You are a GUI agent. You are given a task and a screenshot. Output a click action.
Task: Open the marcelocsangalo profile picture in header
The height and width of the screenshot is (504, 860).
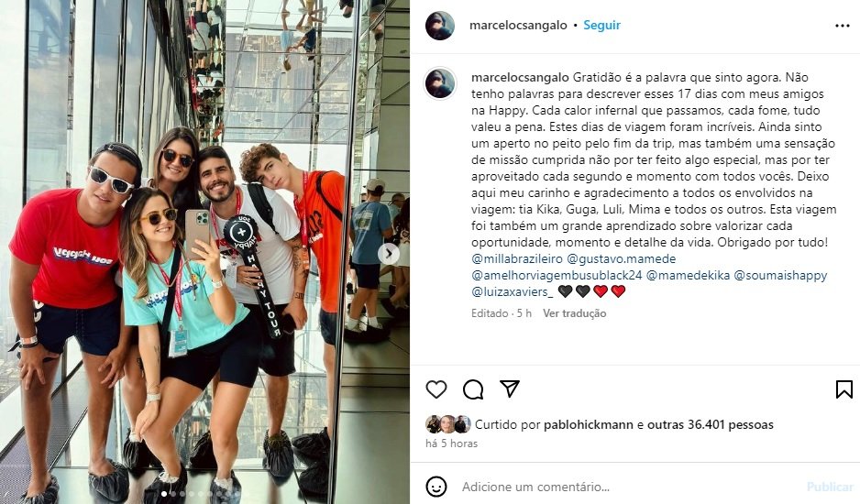(x=440, y=26)
